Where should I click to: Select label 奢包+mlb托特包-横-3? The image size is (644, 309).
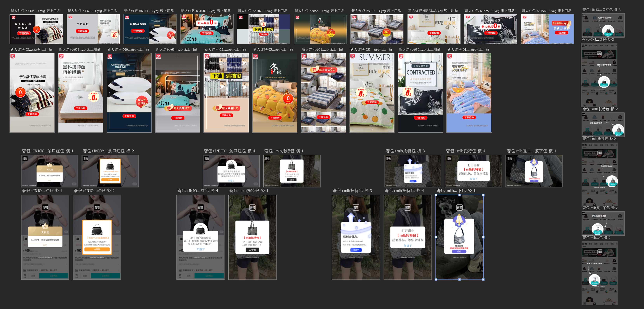click(405, 151)
